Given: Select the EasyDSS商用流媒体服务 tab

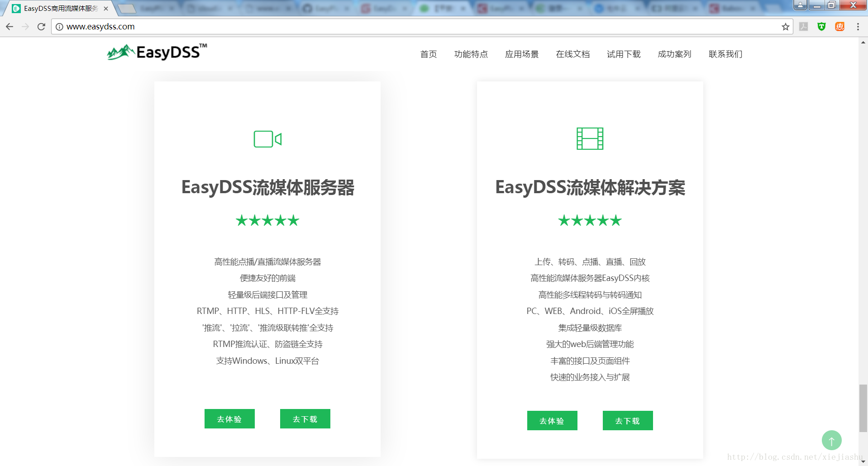Looking at the screenshot, I should click(x=60, y=9).
